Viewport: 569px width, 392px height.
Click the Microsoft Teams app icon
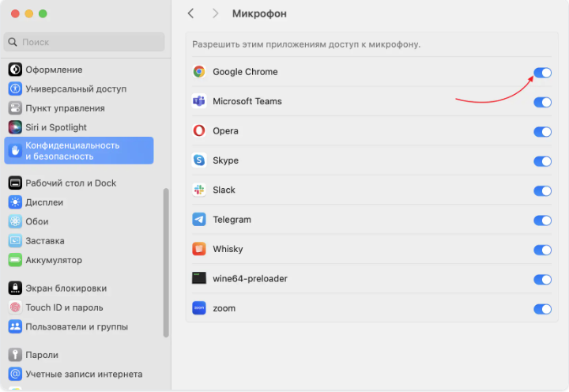point(199,101)
